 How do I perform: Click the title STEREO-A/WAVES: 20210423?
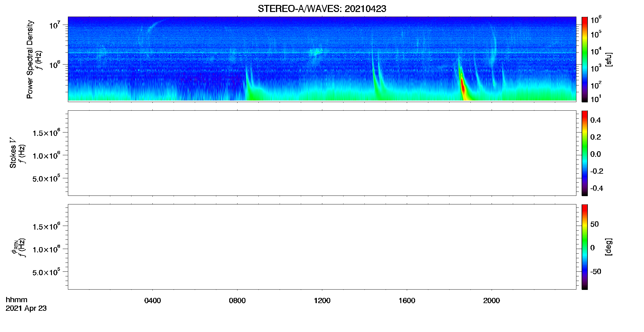322,9
